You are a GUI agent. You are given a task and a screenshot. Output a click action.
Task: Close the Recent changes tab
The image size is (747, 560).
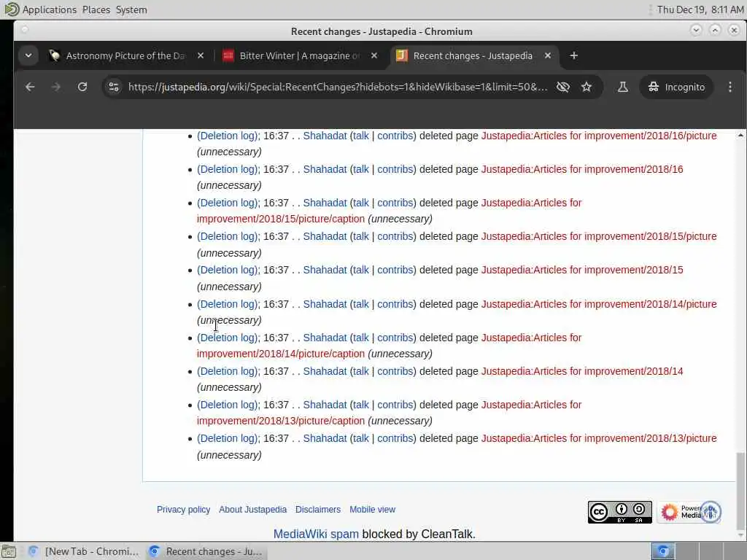pos(548,55)
